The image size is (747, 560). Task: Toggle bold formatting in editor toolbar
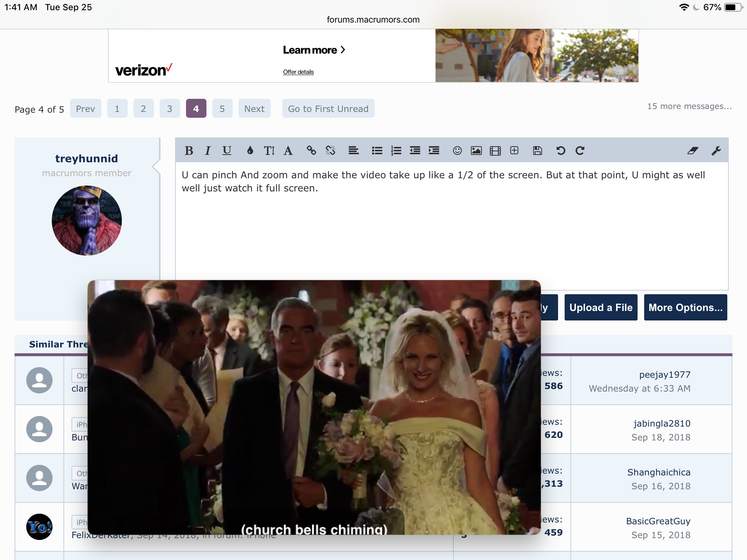coord(189,151)
